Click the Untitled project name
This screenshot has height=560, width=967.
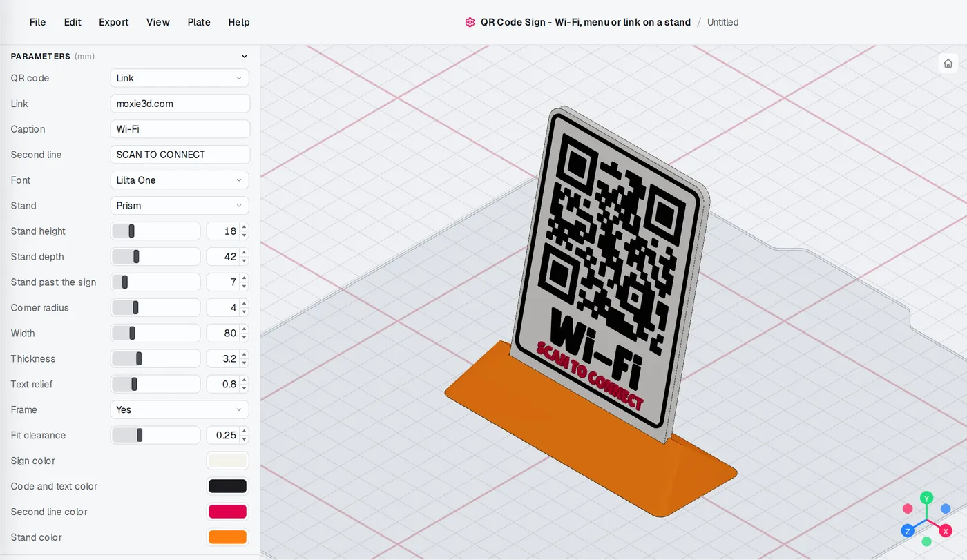tap(723, 22)
